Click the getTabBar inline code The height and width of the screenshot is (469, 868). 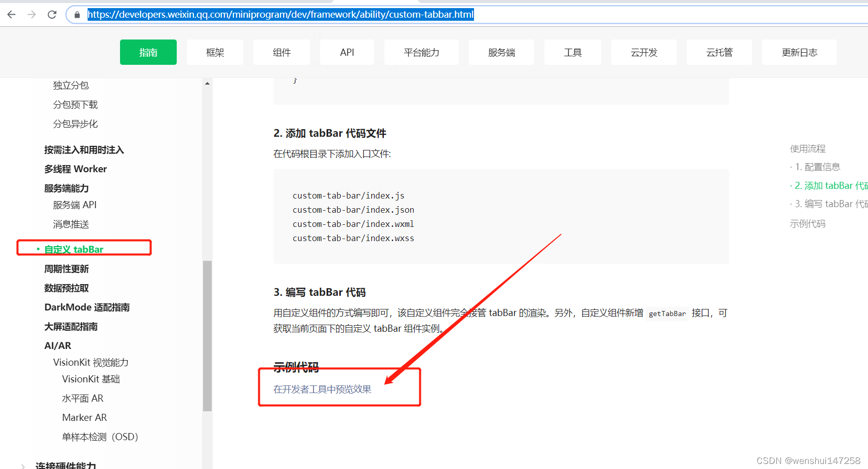pos(667,314)
